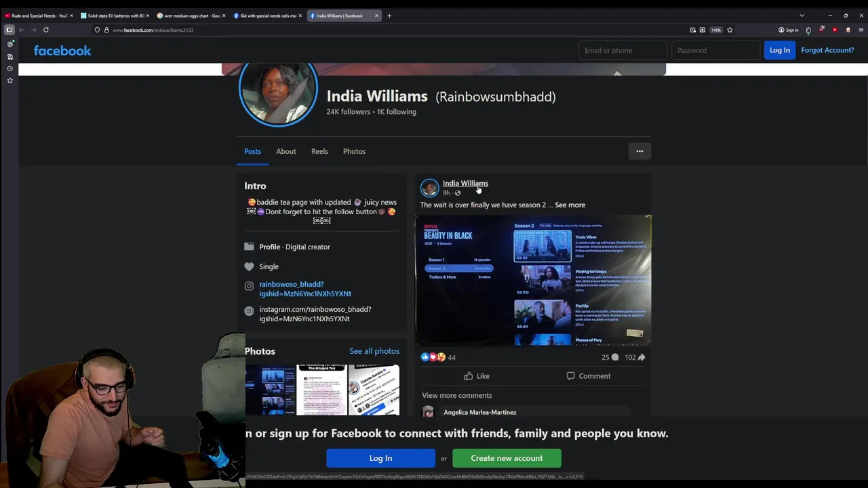This screenshot has height=488, width=868.
Task: Click the address bar URL
Action: pyautogui.click(x=153, y=30)
